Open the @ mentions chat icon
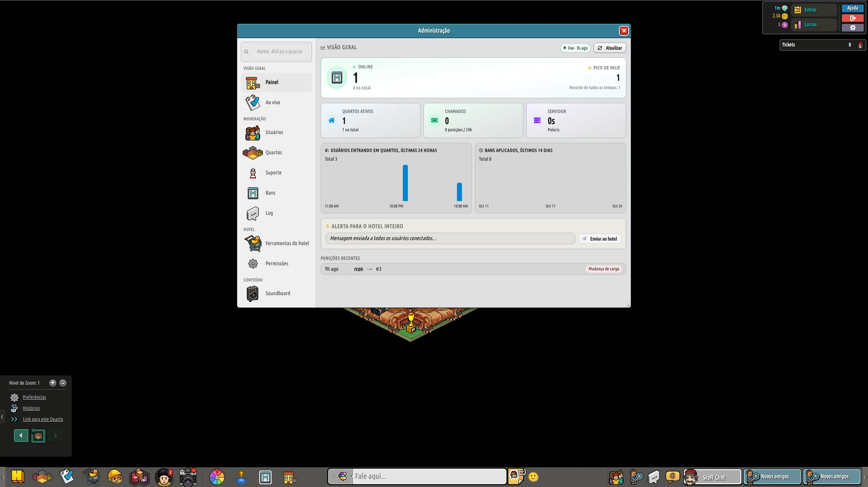Screen dimensions: 868x487 673,476
